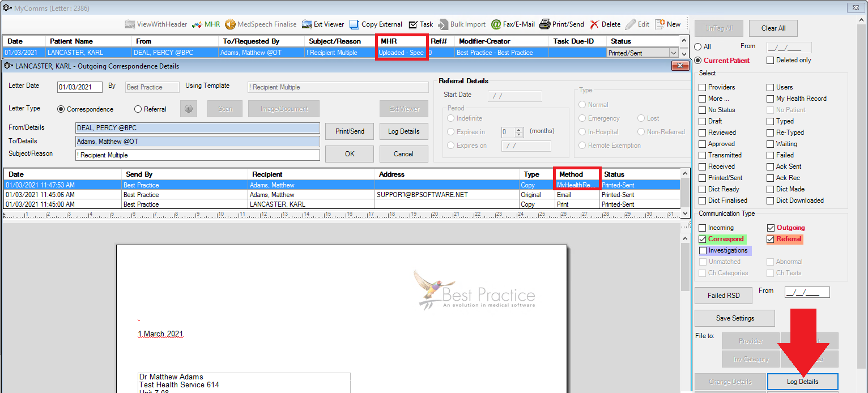
Task: Click the Letter Date input field
Action: (x=80, y=87)
